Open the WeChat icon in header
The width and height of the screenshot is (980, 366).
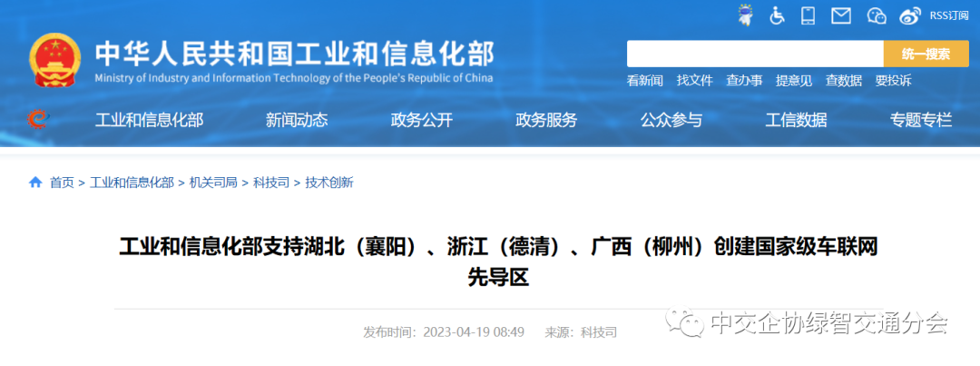[x=877, y=15]
